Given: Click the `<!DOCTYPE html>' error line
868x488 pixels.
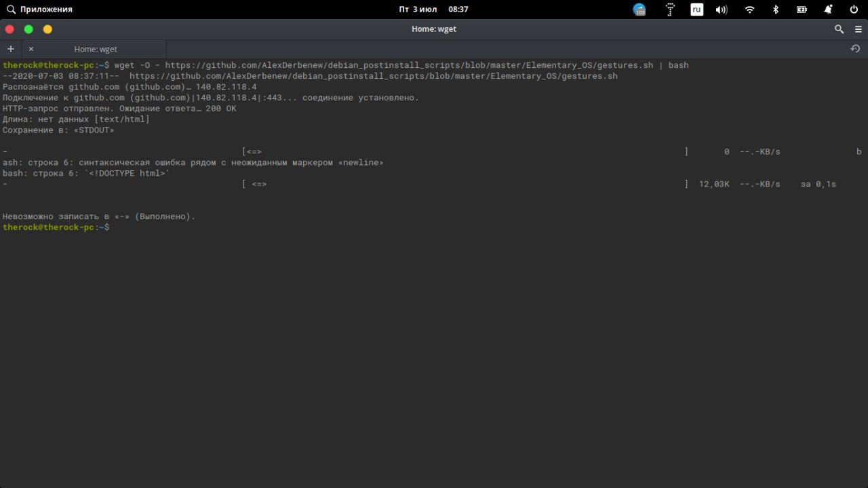Looking at the screenshot, I should pyautogui.click(x=86, y=174).
